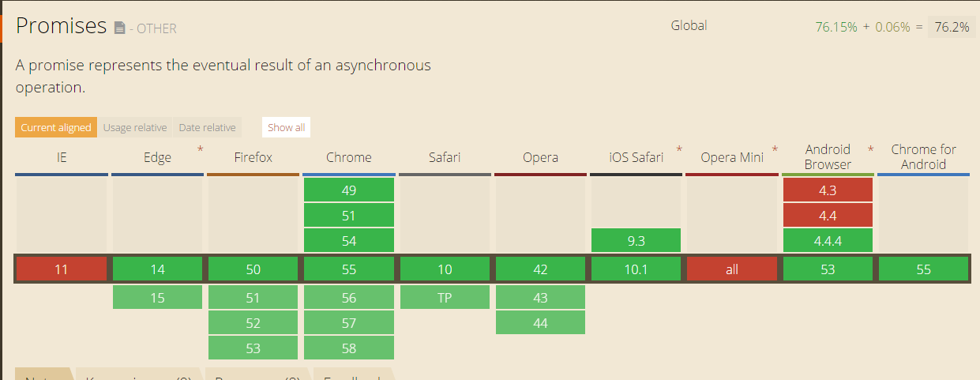Screen dimensions: 980x380
Task: Select the Opera 44 version cell
Action: tap(541, 323)
